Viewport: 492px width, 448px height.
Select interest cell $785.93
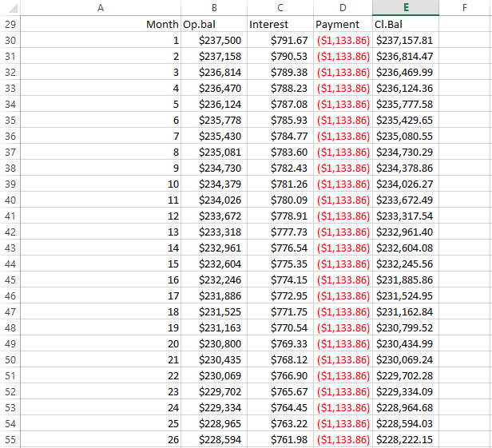pyautogui.click(x=280, y=120)
